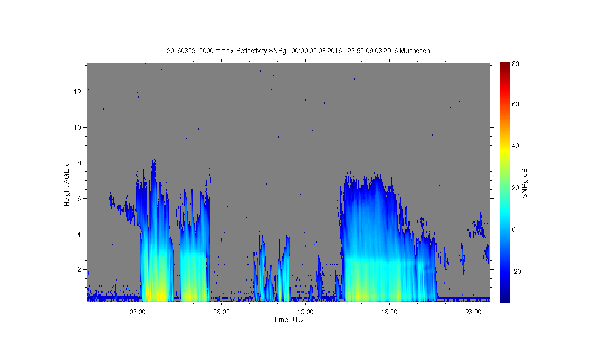This screenshot has width=607, height=364.
Task: Click the '10' height tick label
Action: [78, 127]
